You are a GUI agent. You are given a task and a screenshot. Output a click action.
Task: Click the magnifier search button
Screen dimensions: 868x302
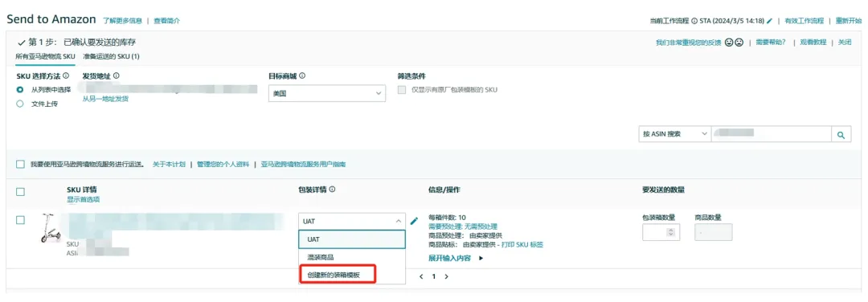pos(841,134)
